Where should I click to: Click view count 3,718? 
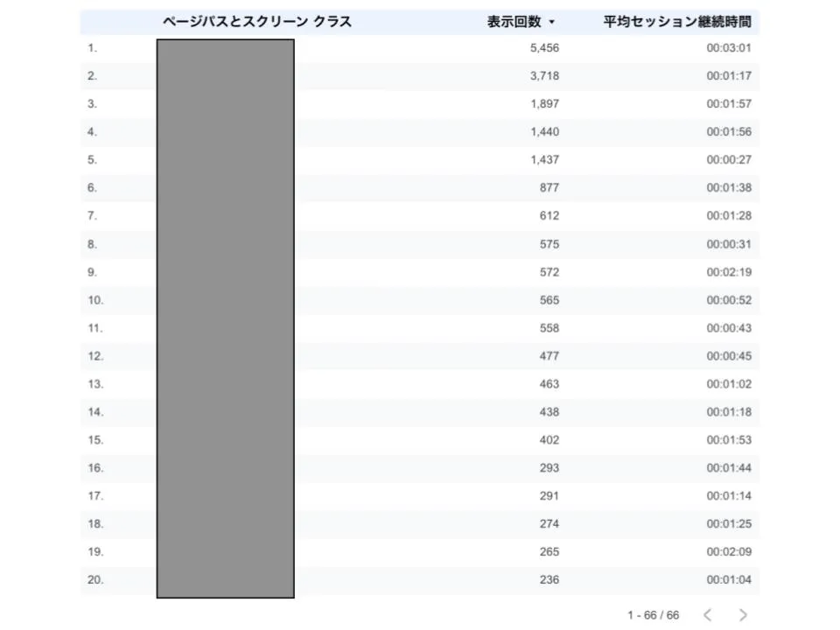(x=544, y=75)
